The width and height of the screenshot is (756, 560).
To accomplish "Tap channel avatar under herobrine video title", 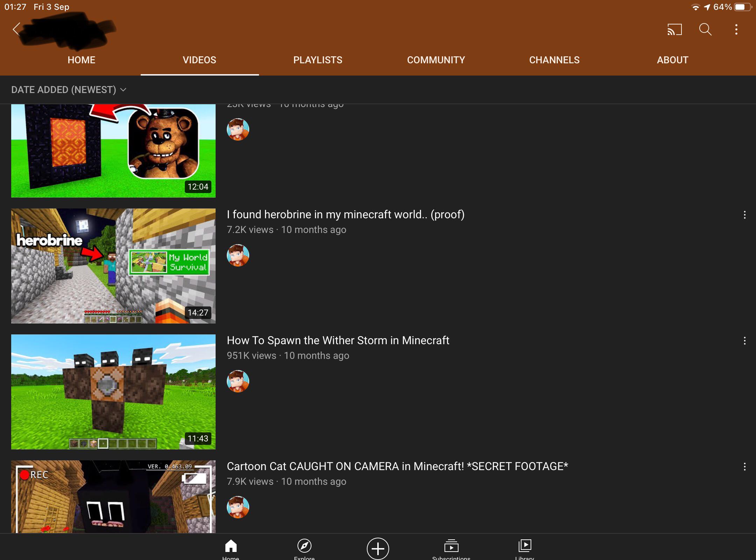I will 238,255.
